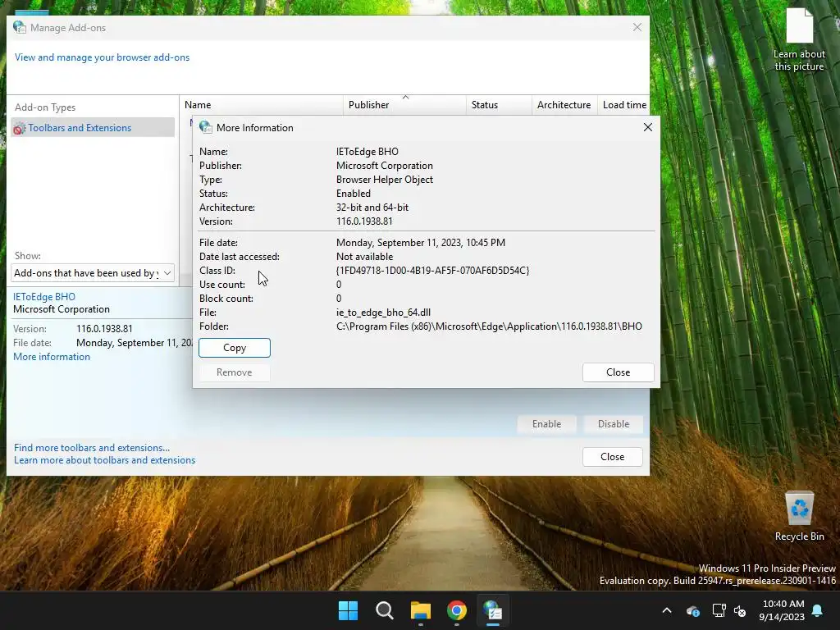The image size is (840, 630).
Task: Close the More Information dialog via Close button
Action: 619,372
